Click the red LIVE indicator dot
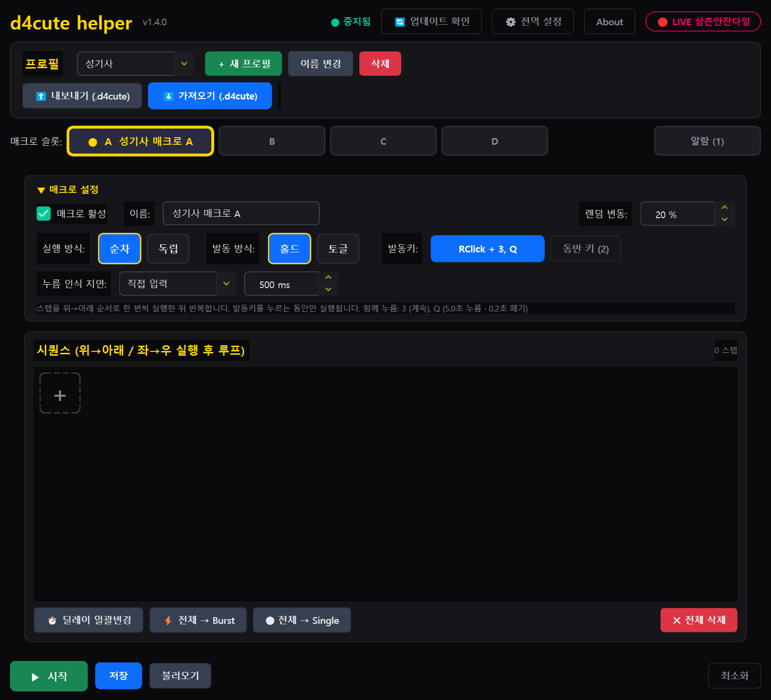This screenshot has height=700, width=771. click(662, 22)
